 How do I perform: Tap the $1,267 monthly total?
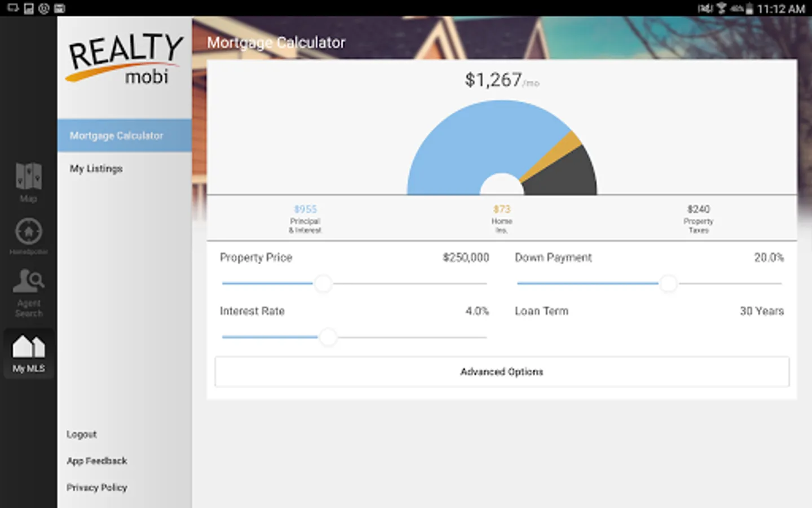(502, 80)
